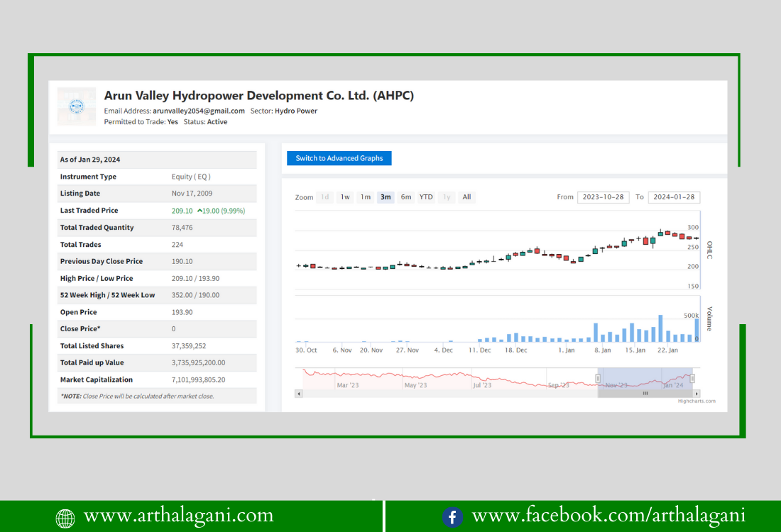Click the Total Paid up Value figure 3,735,925,200.00
This screenshot has height=532, width=781.
coord(198,362)
